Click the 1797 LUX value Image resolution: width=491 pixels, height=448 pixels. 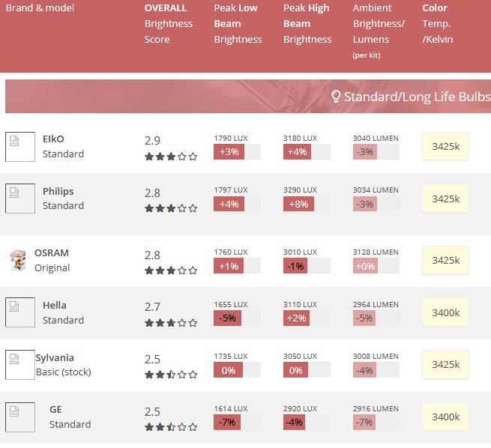(231, 190)
